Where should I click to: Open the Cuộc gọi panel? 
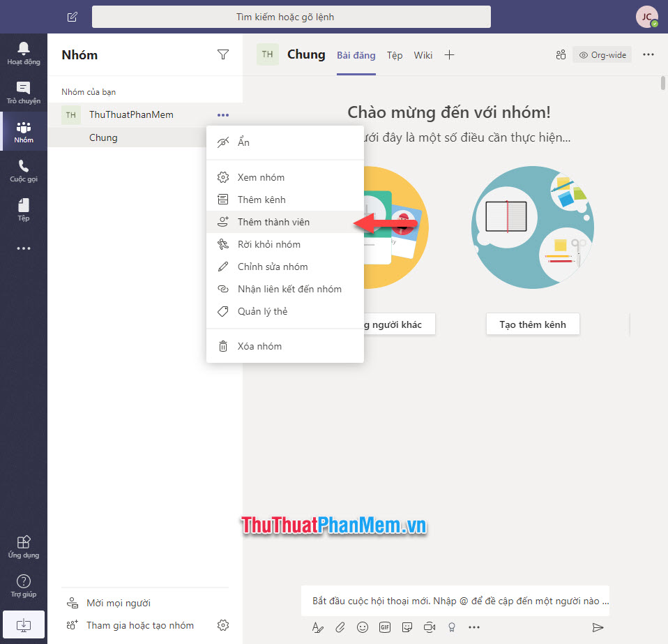click(23, 171)
